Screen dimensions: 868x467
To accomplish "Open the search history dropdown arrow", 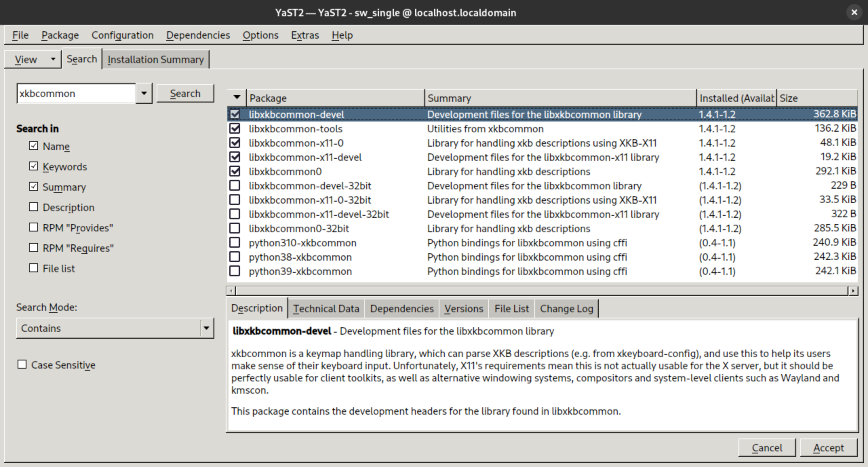I will pos(144,93).
